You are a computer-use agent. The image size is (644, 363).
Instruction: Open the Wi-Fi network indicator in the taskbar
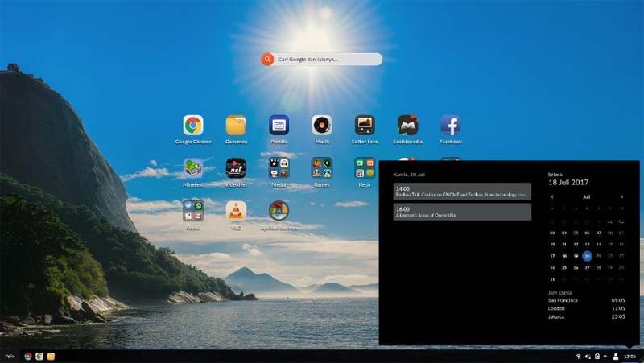click(578, 356)
